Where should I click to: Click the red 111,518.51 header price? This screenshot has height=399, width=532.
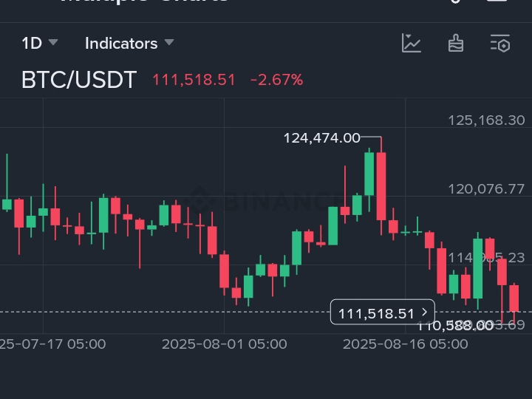(x=194, y=80)
